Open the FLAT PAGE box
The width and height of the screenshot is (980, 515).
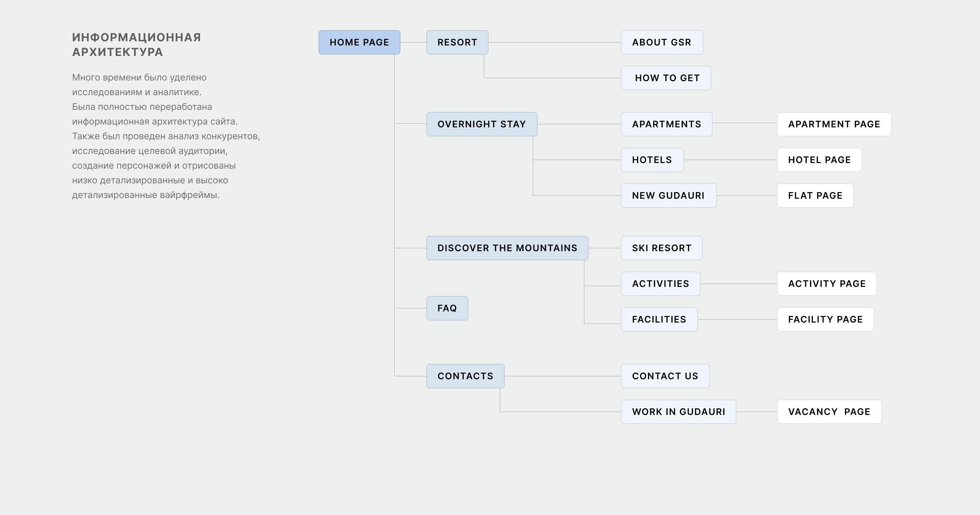[815, 196]
